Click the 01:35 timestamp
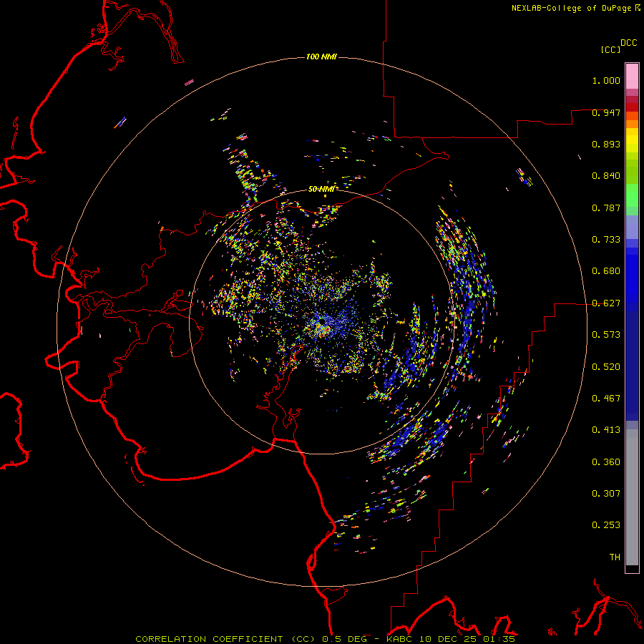The width and height of the screenshot is (644, 644). coord(499,639)
